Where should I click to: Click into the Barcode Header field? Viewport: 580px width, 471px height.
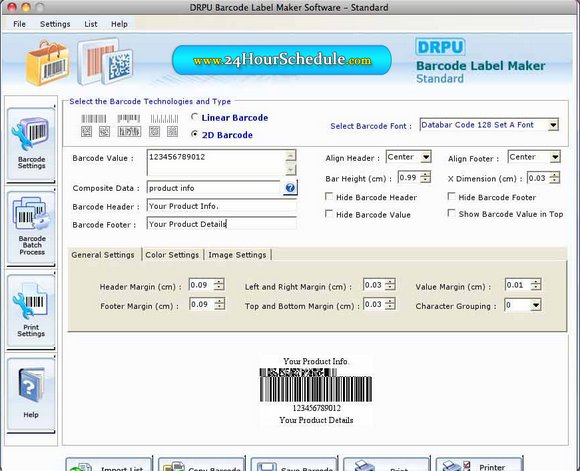tap(222, 206)
